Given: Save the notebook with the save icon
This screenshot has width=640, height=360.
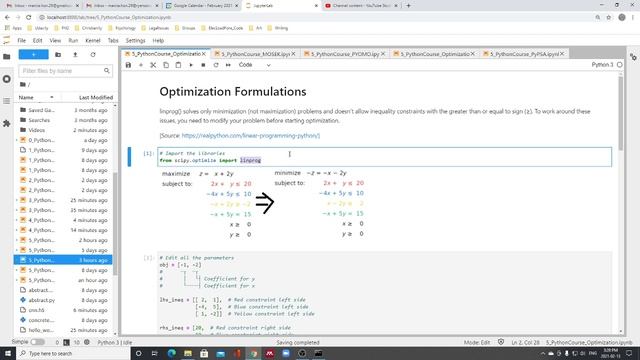Looking at the screenshot, I should tap(128, 65).
